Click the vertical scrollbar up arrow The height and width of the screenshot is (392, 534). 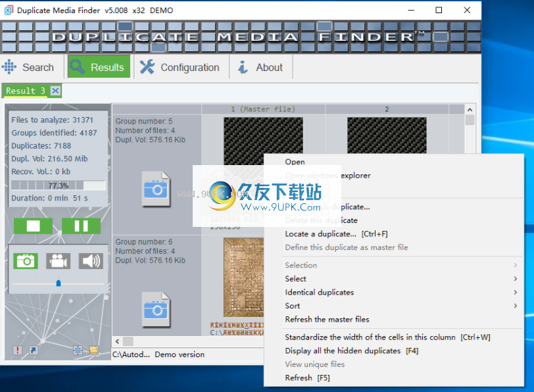pos(470,110)
